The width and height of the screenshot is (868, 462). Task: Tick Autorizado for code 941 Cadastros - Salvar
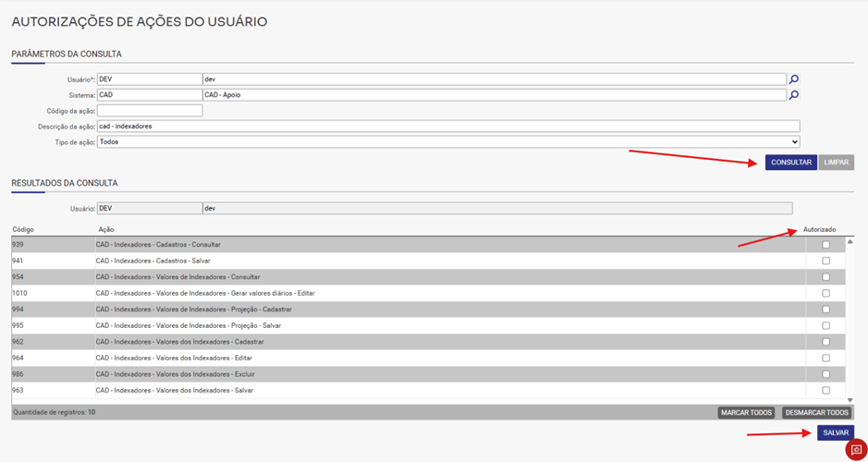point(825,261)
